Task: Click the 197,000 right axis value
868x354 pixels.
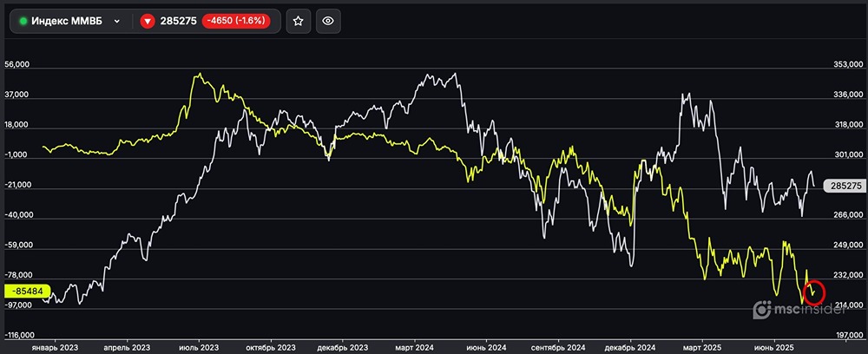Action: [x=848, y=335]
